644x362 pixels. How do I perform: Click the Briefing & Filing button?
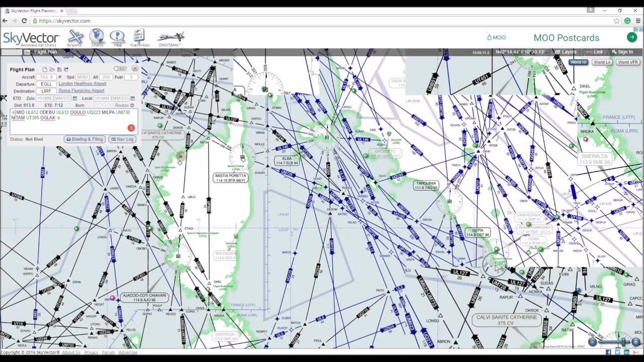pyautogui.click(x=84, y=139)
